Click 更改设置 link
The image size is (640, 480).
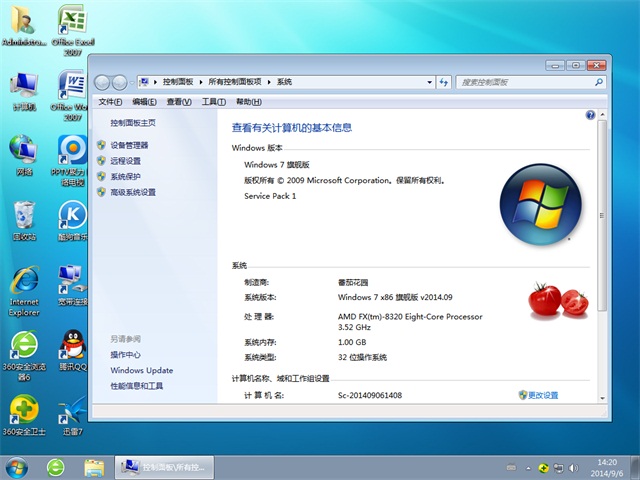coord(543,395)
